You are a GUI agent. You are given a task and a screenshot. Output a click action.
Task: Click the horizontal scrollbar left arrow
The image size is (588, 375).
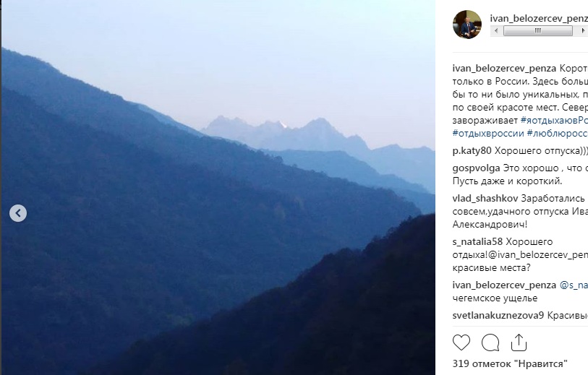[495, 31]
